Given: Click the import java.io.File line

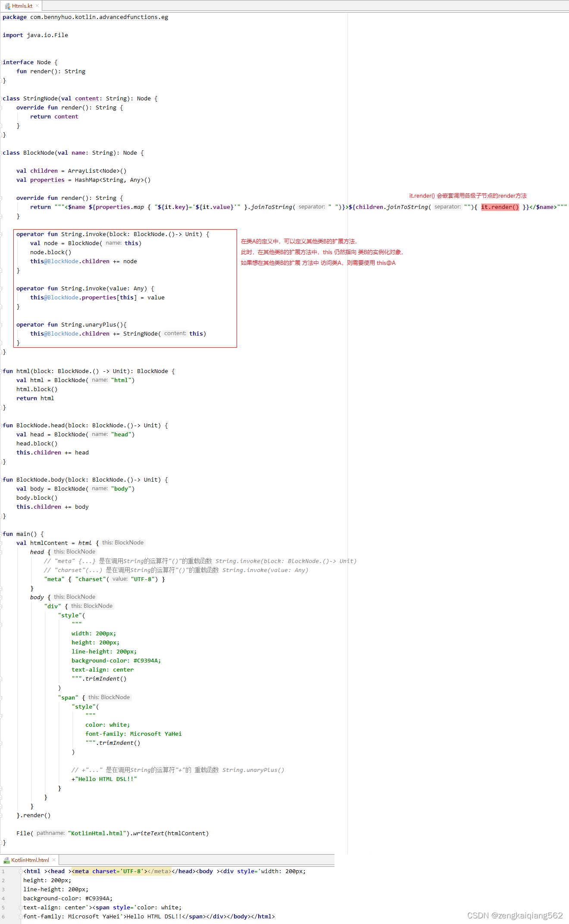Looking at the screenshot, I should point(35,35).
